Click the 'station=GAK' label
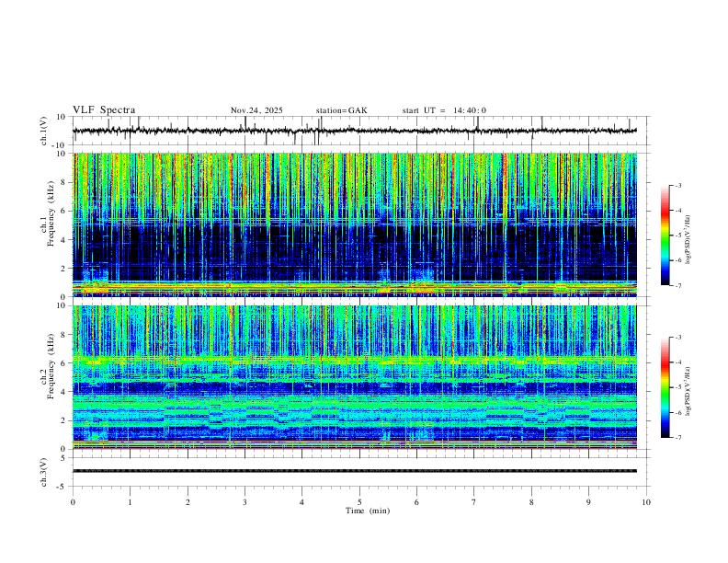 [x=341, y=110]
